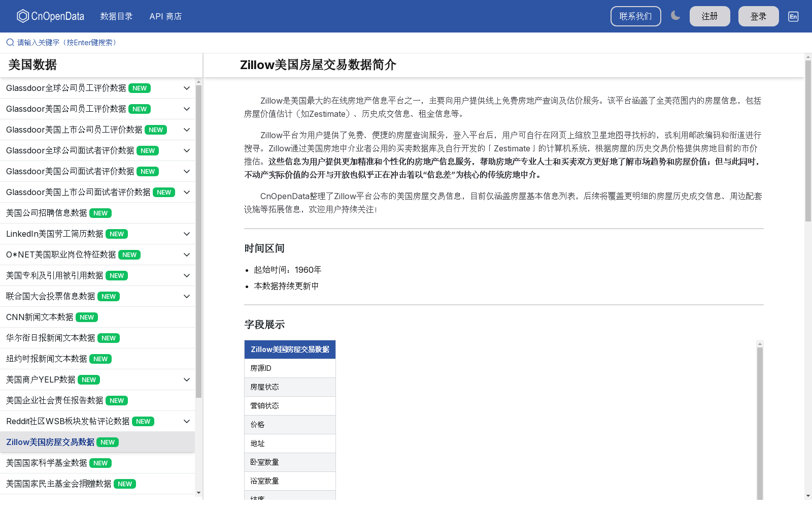Expand O*NET美国职业岗位特征数据 chevron
Screen dimensions: 812x508
point(187,255)
